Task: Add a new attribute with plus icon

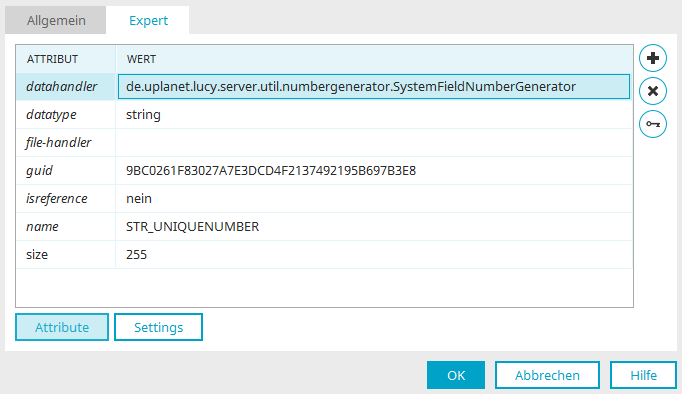Action: pos(652,58)
